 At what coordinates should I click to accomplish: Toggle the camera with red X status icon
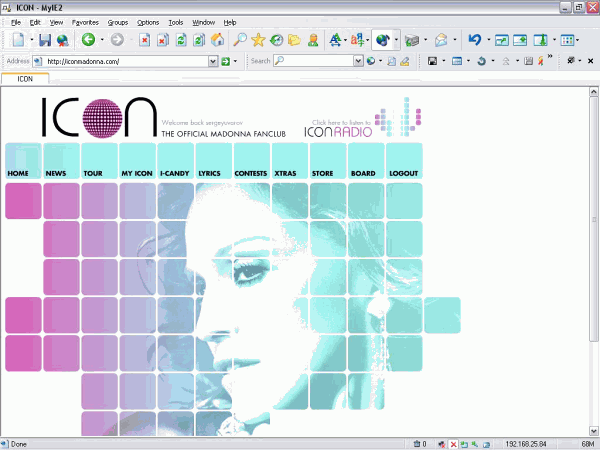pyautogui.click(x=442, y=444)
